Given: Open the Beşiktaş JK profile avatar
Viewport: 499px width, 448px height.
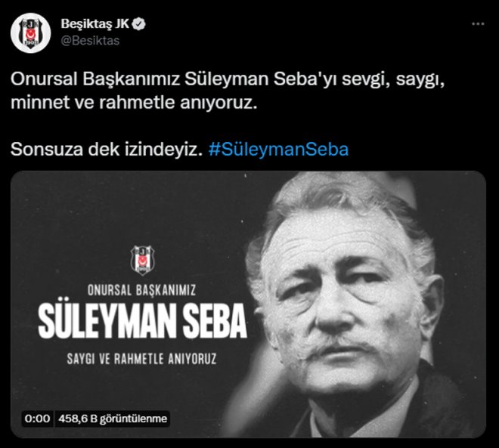Looking at the screenshot, I should pos(30,32).
